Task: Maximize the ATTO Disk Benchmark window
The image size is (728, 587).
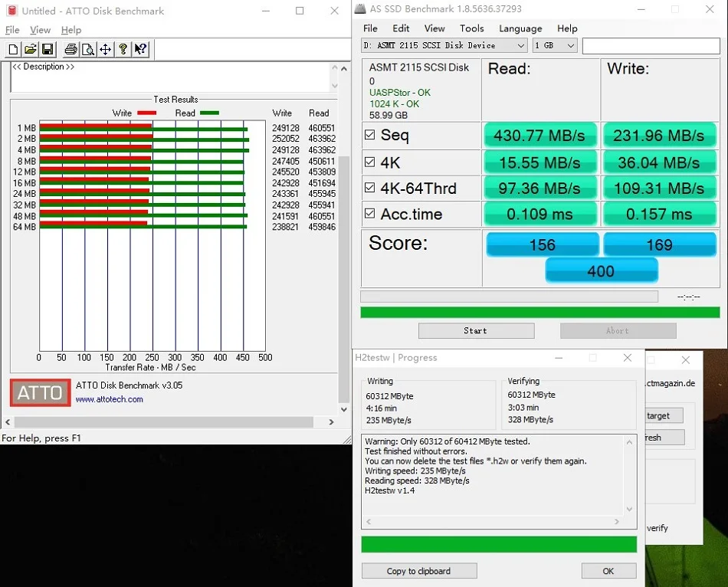Action: tap(300, 11)
